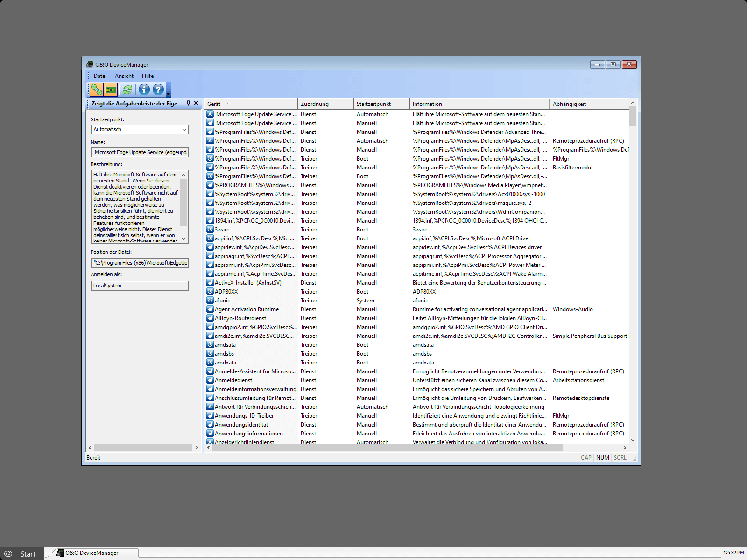The height and width of the screenshot is (560, 747).
Task: Sort list by Information column header
Action: [x=479, y=104]
